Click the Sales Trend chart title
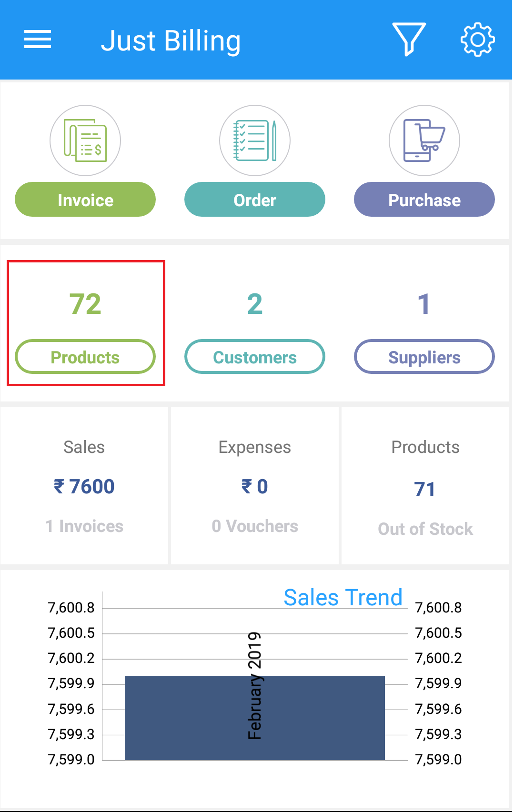514x812 pixels. click(343, 597)
